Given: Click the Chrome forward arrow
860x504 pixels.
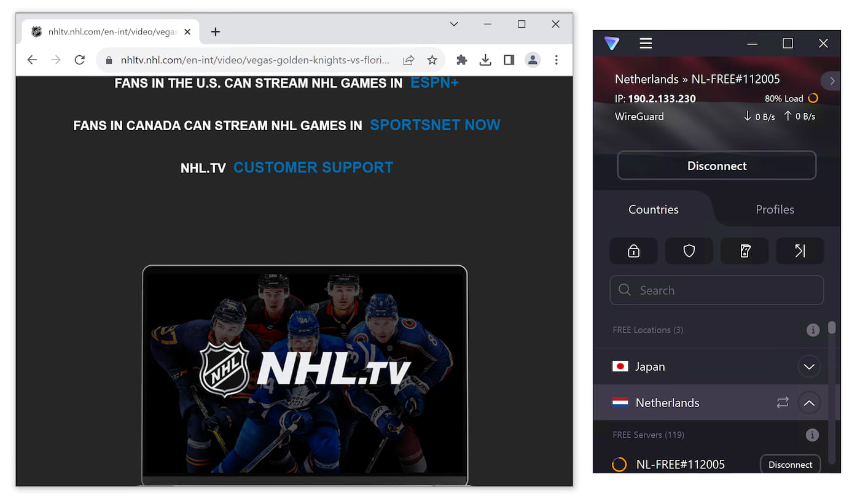Looking at the screenshot, I should 56,60.
